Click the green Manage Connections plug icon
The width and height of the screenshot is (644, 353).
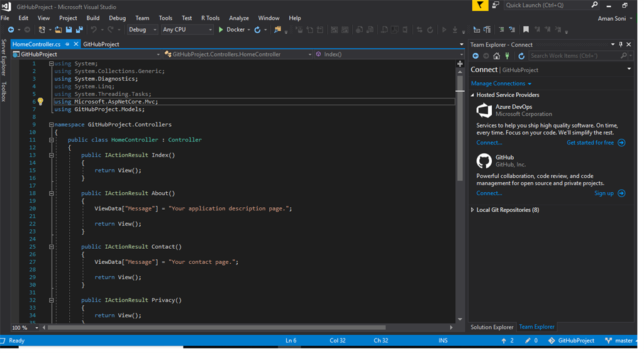(x=508, y=56)
